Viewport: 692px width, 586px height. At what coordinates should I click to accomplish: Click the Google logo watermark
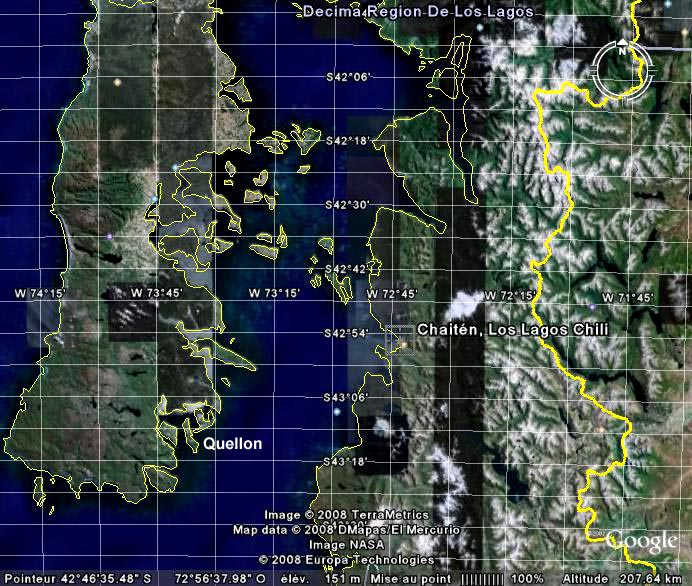[642, 541]
